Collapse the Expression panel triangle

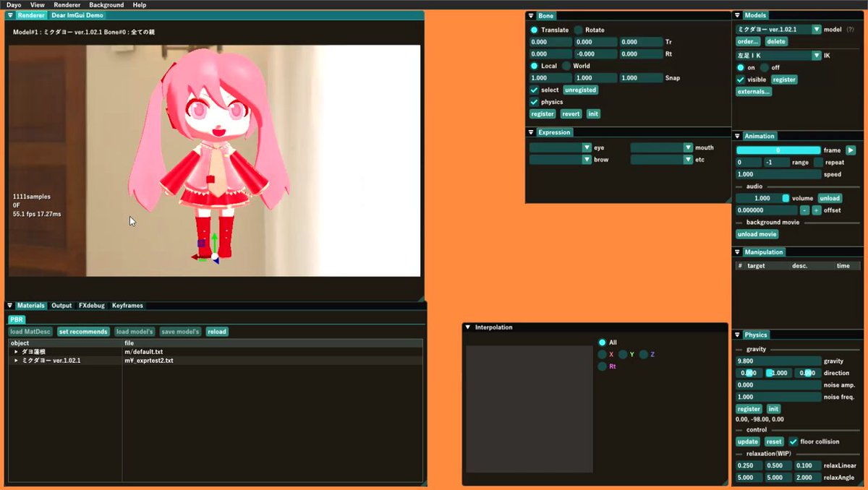tap(531, 132)
